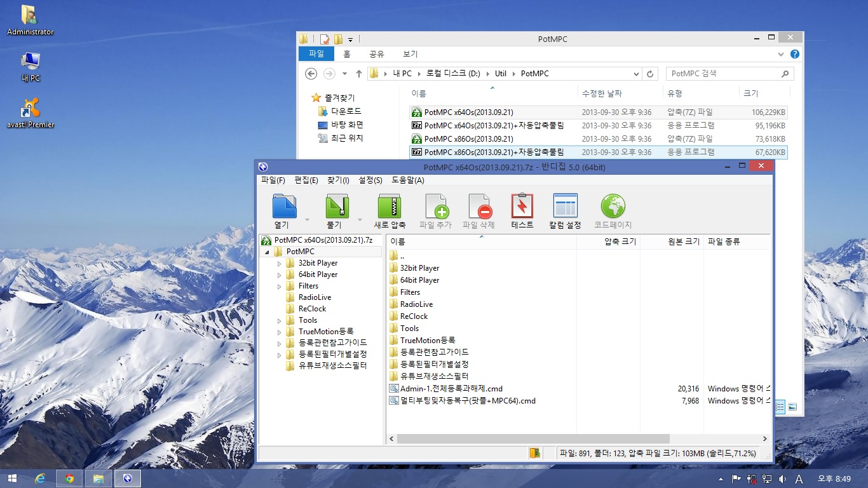The image size is (868, 488).
Task: Expand the Tools tree node
Action: pos(279,320)
